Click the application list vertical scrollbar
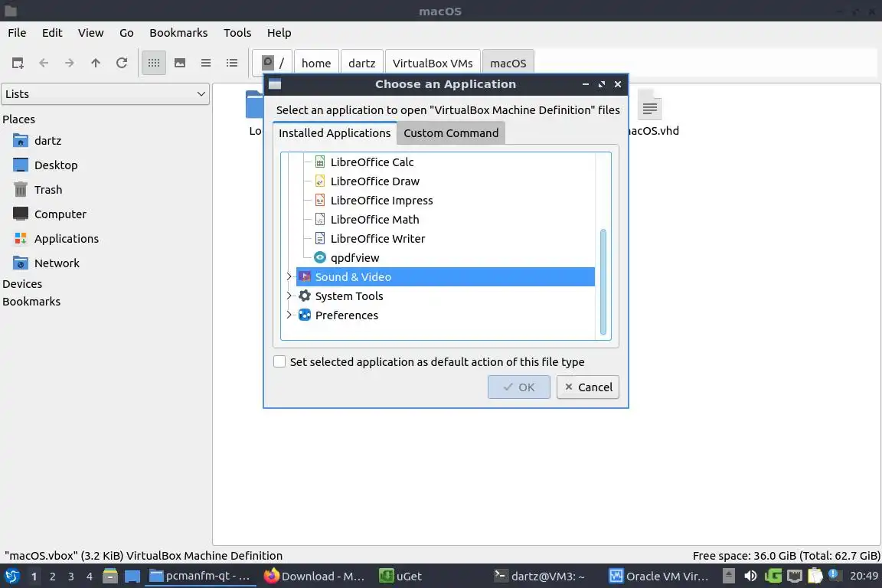 603,281
